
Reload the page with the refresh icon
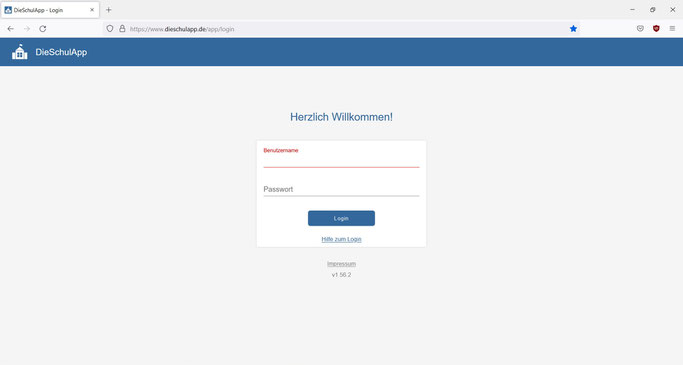[x=43, y=29]
